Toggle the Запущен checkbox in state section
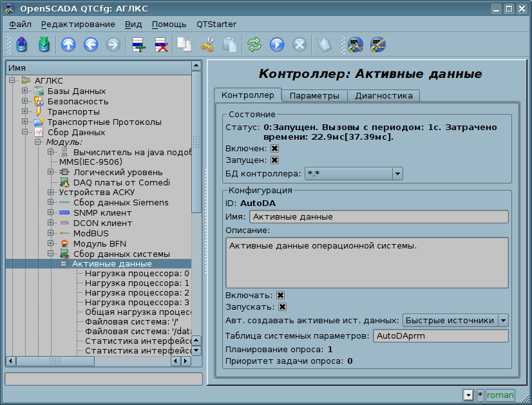532x405 pixels. coord(274,160)
